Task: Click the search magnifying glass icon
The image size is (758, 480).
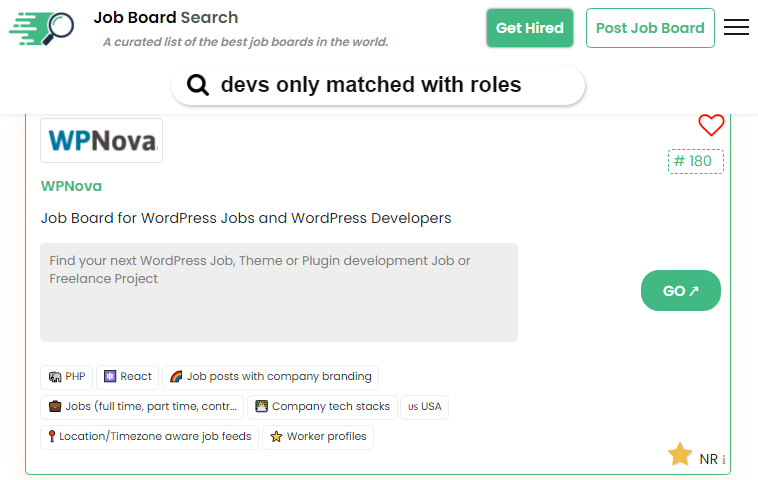Action: pos(198,86)
